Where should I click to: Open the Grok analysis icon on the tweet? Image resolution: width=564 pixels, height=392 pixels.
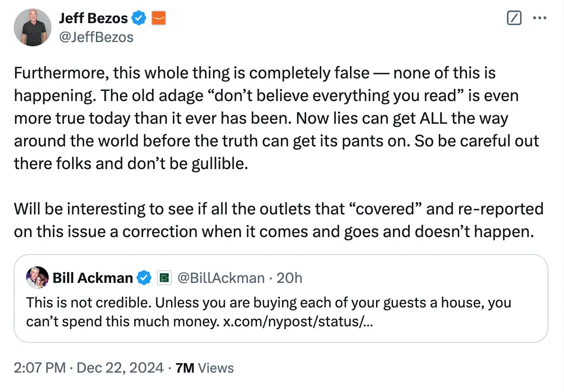(513, 18)
